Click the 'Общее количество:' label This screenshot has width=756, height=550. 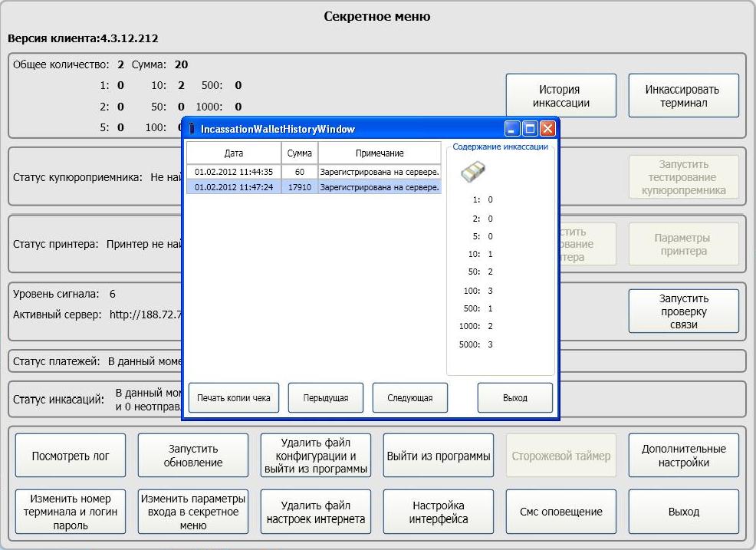pos(61,64)
